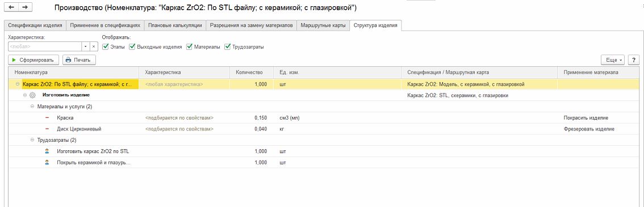Toggle the Выходные изделия checkbox

132,47
